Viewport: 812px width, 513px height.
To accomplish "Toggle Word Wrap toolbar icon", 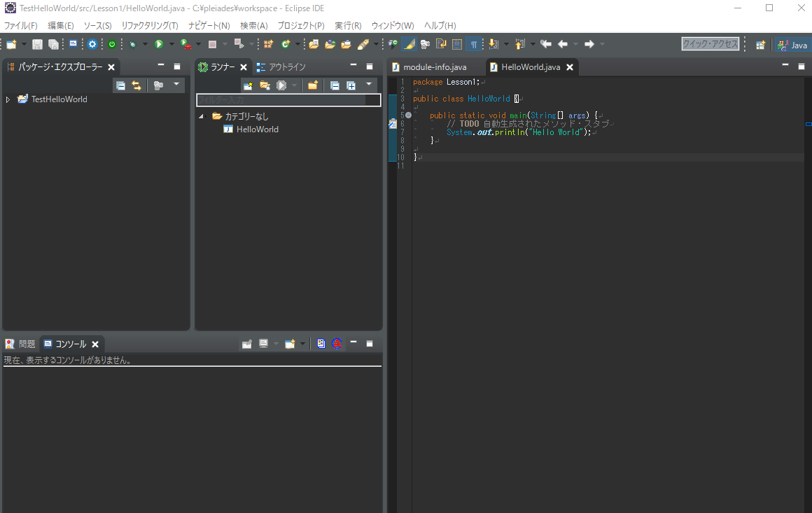I will (441, 45).
